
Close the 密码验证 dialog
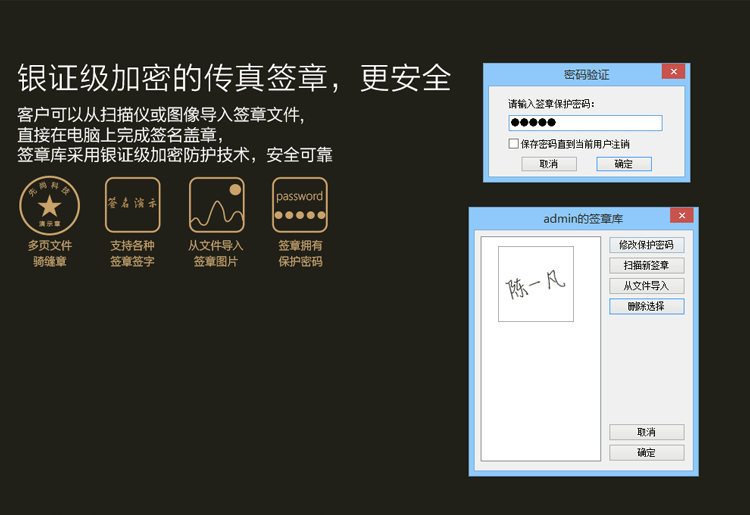pos(674,72)
